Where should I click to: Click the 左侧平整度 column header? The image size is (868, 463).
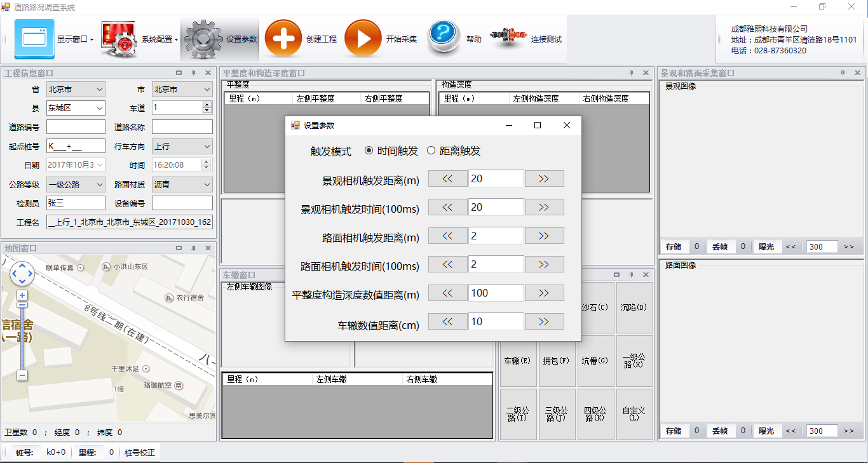[x=327, y=98]
